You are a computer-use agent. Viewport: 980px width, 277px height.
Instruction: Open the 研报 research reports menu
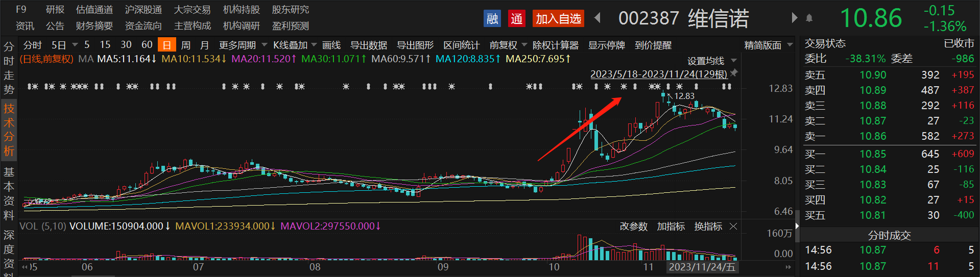[55, 9]
